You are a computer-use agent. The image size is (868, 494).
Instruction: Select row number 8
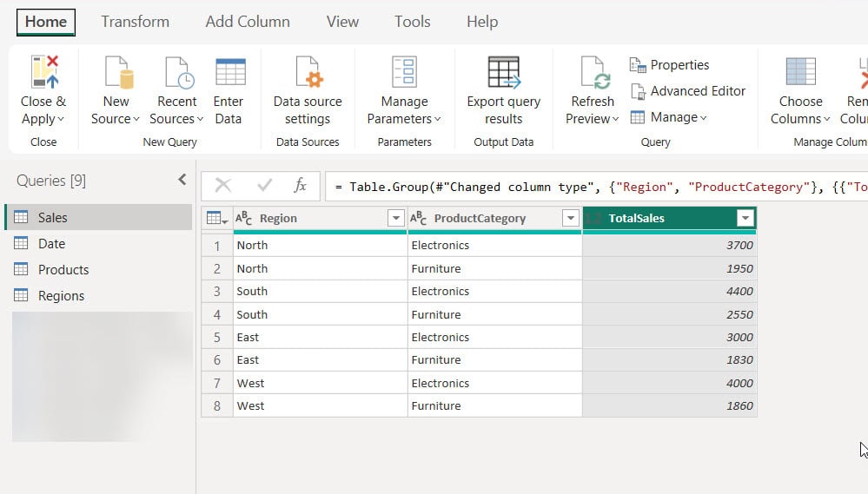(217, 405)
